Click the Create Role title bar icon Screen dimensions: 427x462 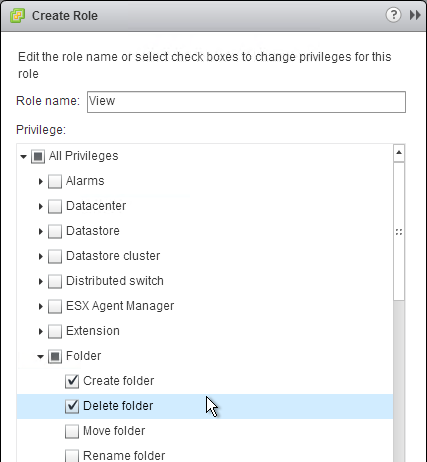[x=17, y=16]
